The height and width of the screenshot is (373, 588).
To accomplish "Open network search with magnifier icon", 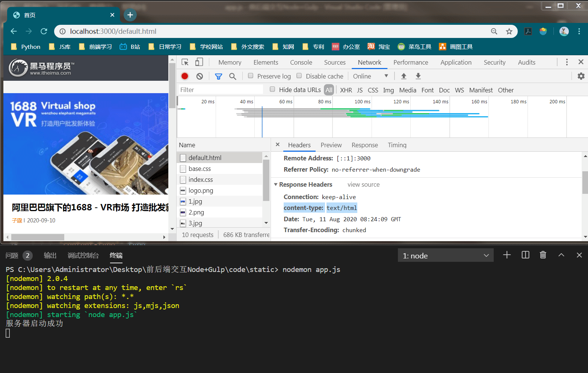I will (233, 76).
